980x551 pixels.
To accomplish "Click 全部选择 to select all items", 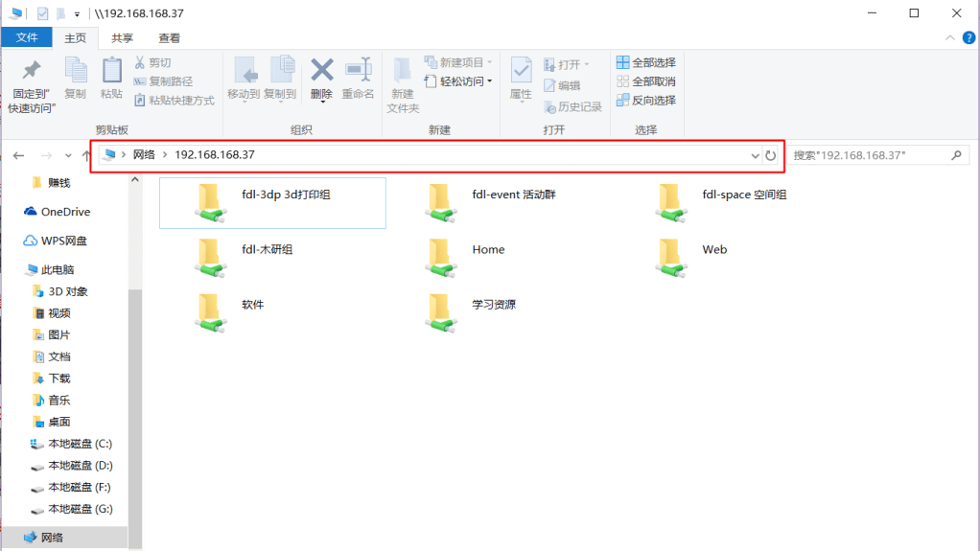I will pos(646,63).
